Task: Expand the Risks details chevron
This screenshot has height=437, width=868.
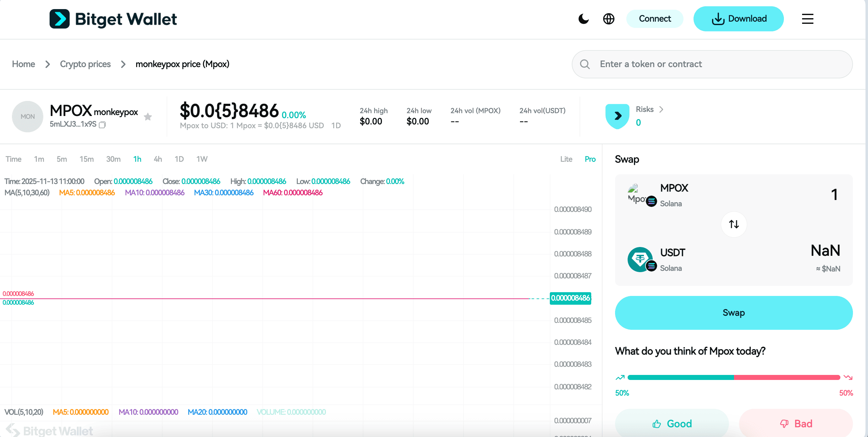Action: point(662,109)
